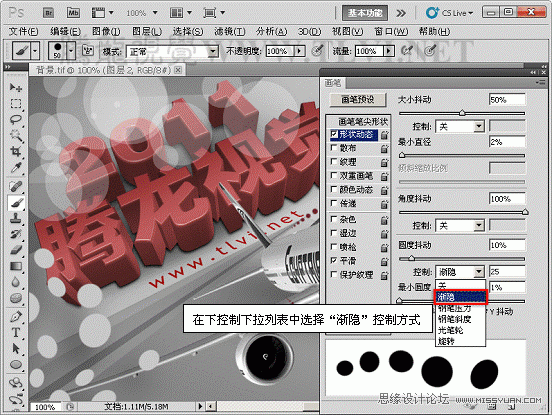Enable the 传递 checkbox
Viewport: 552px width, 415px height.
334,203
